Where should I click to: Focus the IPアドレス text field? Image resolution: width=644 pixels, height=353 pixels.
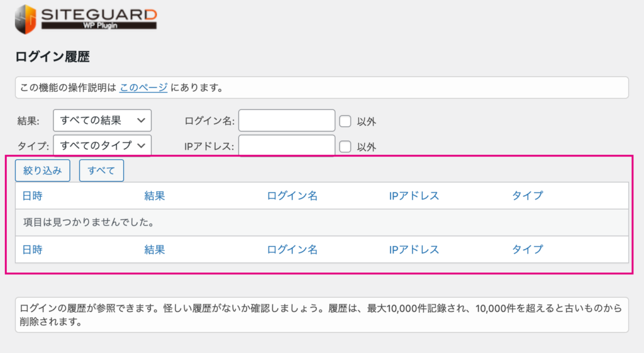point(287,145)
